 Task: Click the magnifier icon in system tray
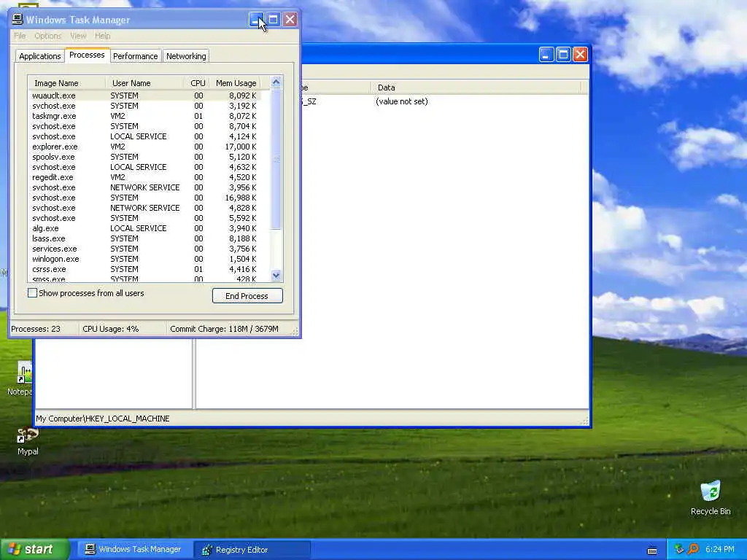click(x=693, y=549)
